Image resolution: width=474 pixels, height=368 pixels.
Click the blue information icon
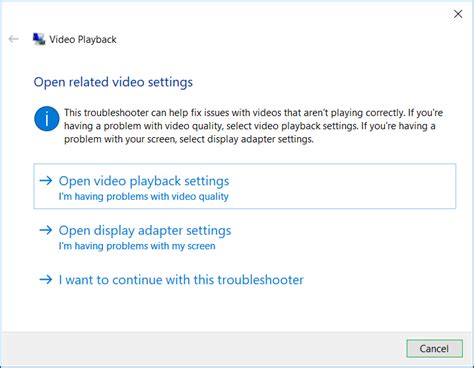pyautogui.click(x=47, y=119)
